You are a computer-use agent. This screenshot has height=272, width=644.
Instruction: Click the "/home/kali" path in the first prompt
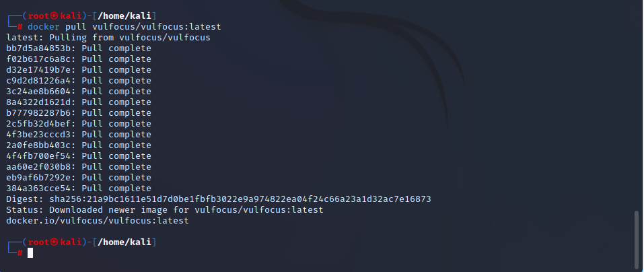[x=127, y=15]
